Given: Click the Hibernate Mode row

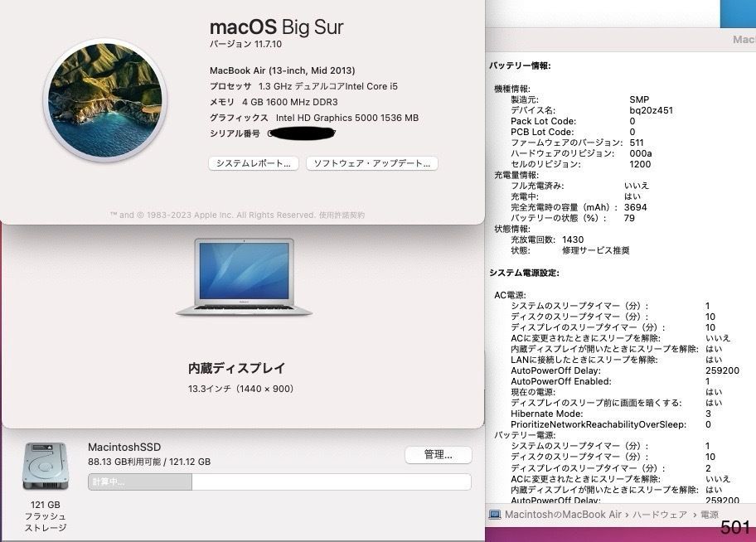Looking at the screenshot, I should point(611,414).
